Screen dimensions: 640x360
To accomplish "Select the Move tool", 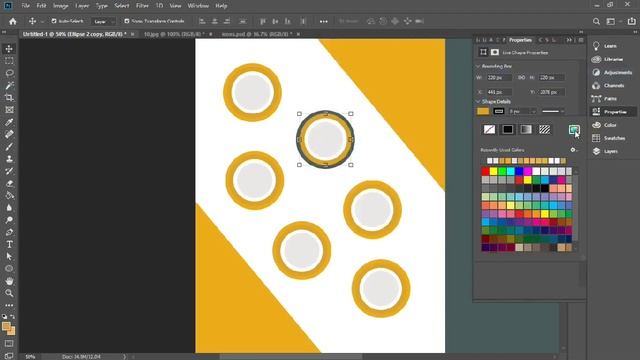I will 9,49.
